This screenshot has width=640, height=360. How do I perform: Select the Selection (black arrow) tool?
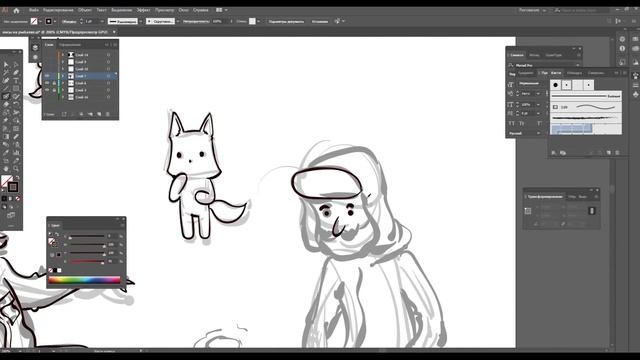[x=6, y=64]
